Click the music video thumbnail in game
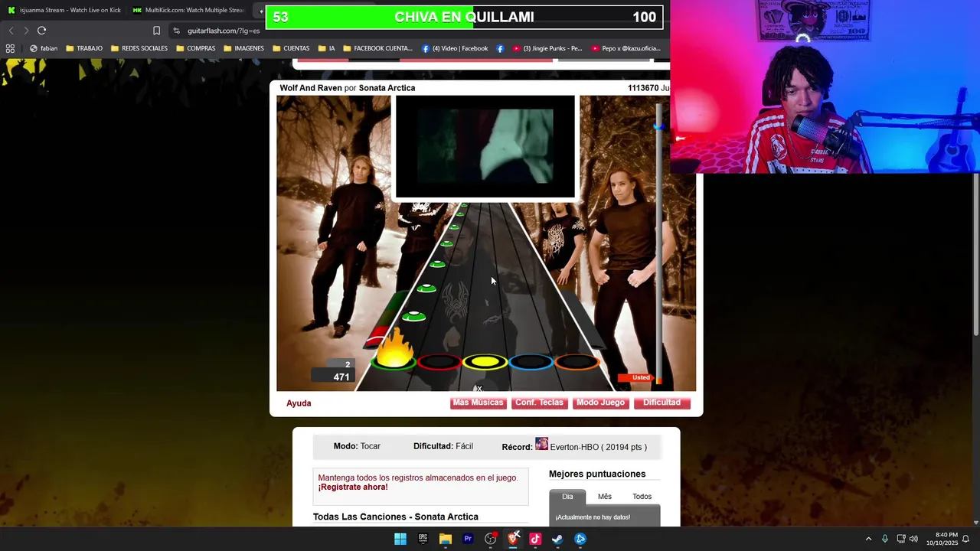This screenshot has height=551, width=980. tap(485, 146)
